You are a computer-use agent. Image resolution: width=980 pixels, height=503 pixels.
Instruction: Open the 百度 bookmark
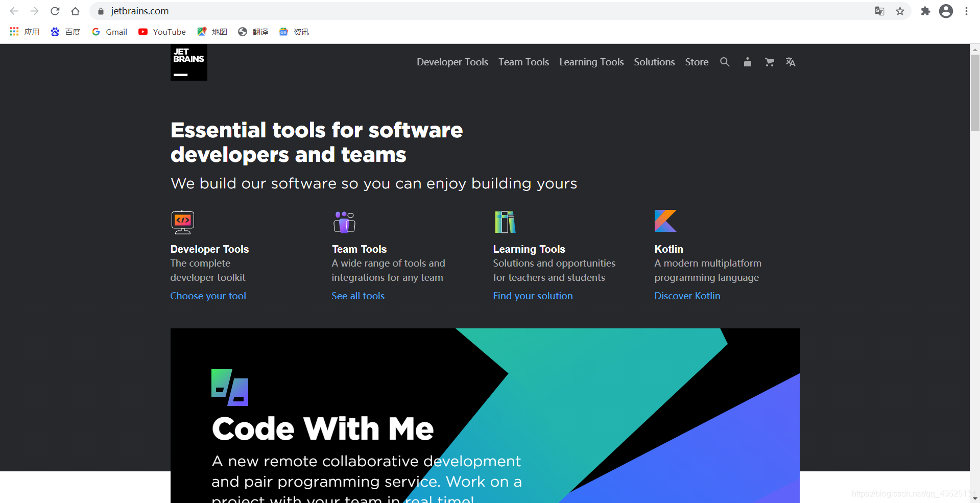[65, 32]
